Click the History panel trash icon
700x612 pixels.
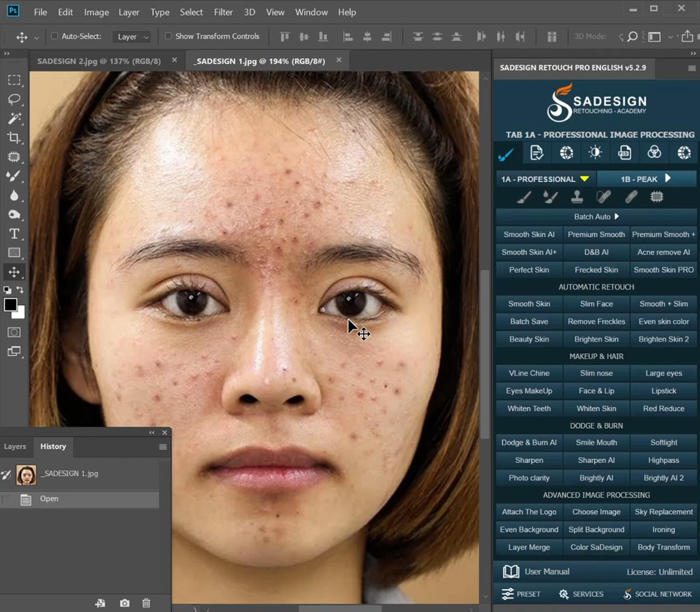[146, 603]
